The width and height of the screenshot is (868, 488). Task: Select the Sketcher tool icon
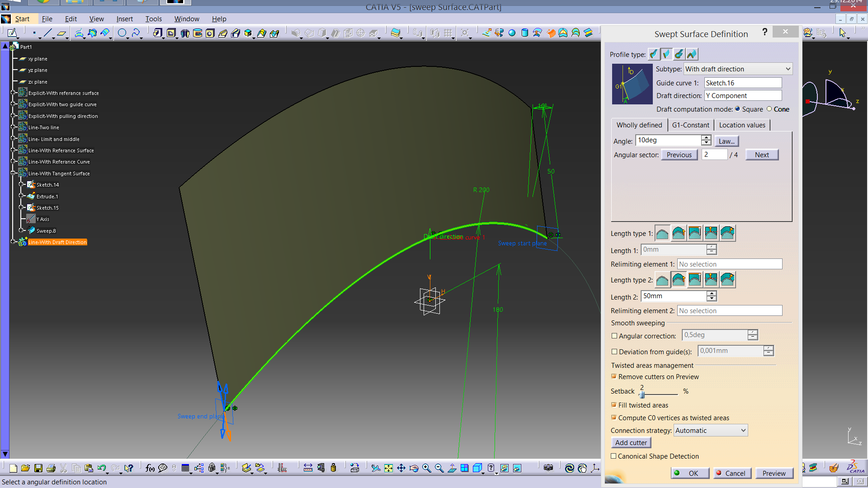point(12,33)
